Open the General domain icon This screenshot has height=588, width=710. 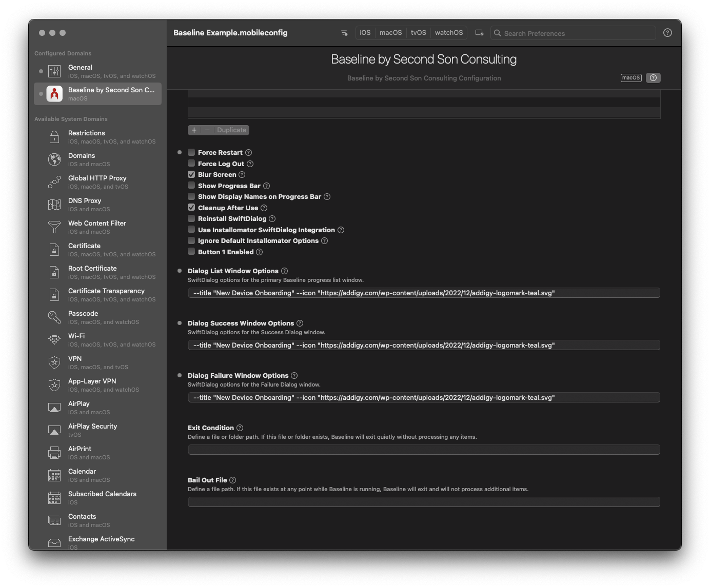coord(54,71)
